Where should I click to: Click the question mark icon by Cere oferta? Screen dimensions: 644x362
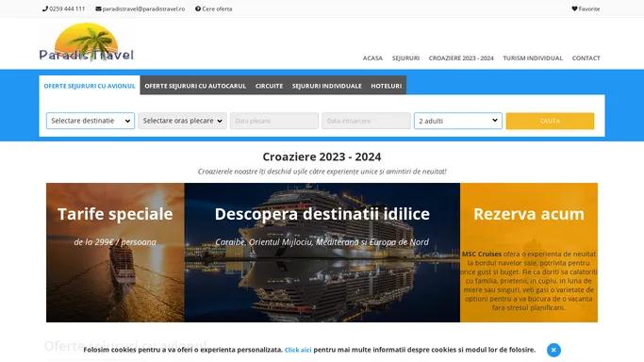(x=198, y=8)
